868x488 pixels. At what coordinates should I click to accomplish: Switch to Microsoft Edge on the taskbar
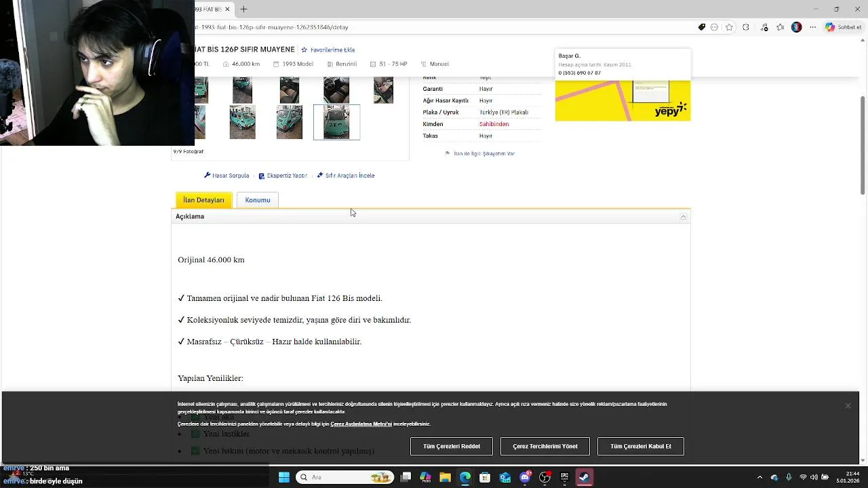pyautogui.click(x=465, y=477)
